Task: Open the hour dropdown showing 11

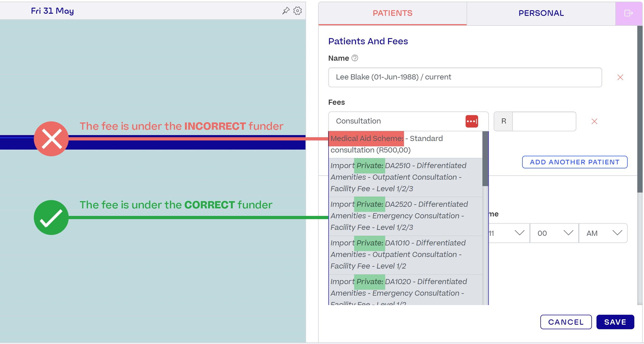Action: tap(509, 233)
